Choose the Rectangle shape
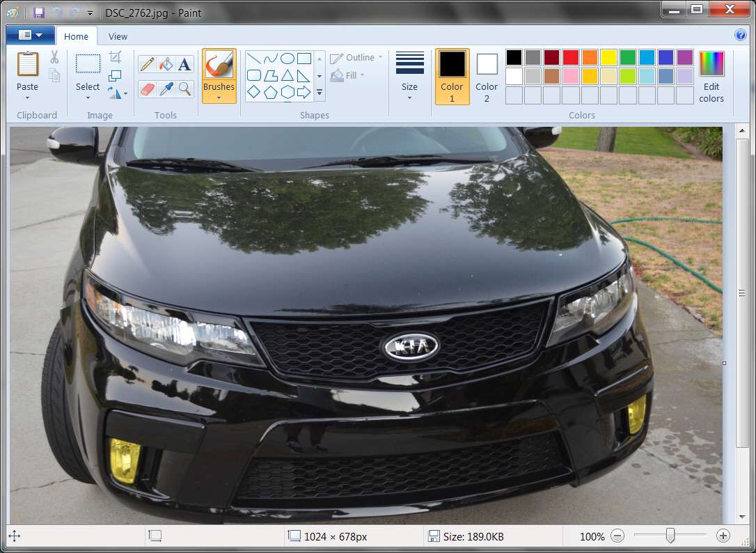This screenshot has width=756, height=553. [304, 59]
